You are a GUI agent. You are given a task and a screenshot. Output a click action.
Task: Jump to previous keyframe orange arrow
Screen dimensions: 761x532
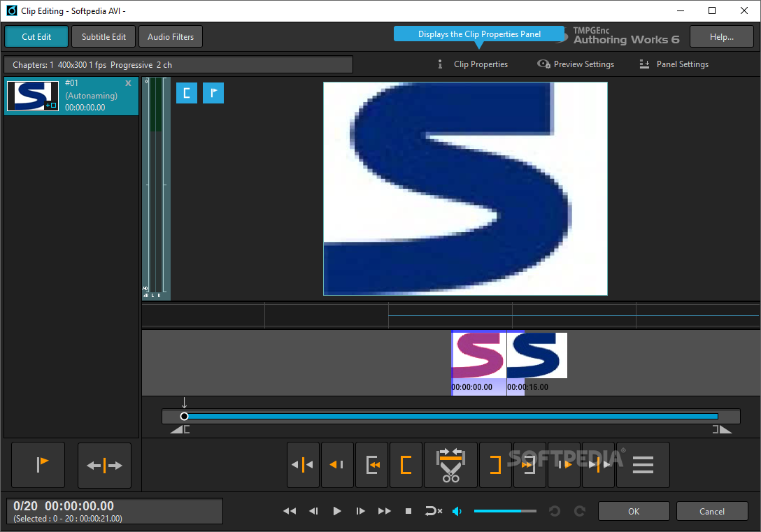337,465
